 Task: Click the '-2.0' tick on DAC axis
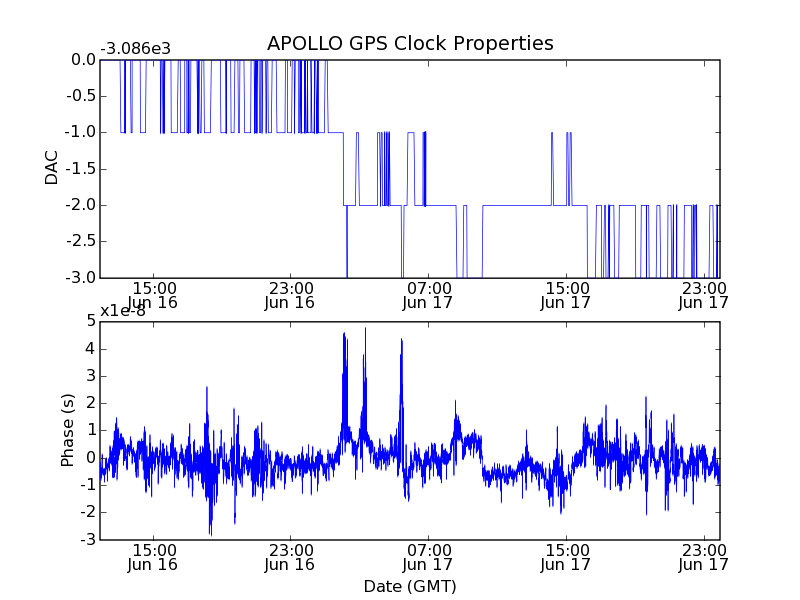81,205
